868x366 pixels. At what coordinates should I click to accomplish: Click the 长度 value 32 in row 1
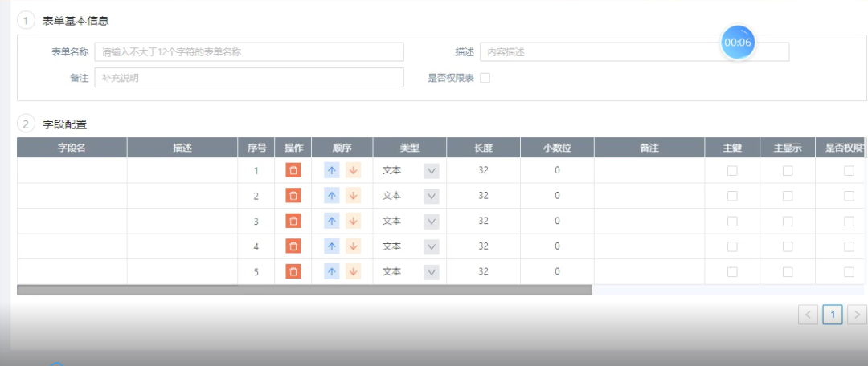click(x=483, y=170)
